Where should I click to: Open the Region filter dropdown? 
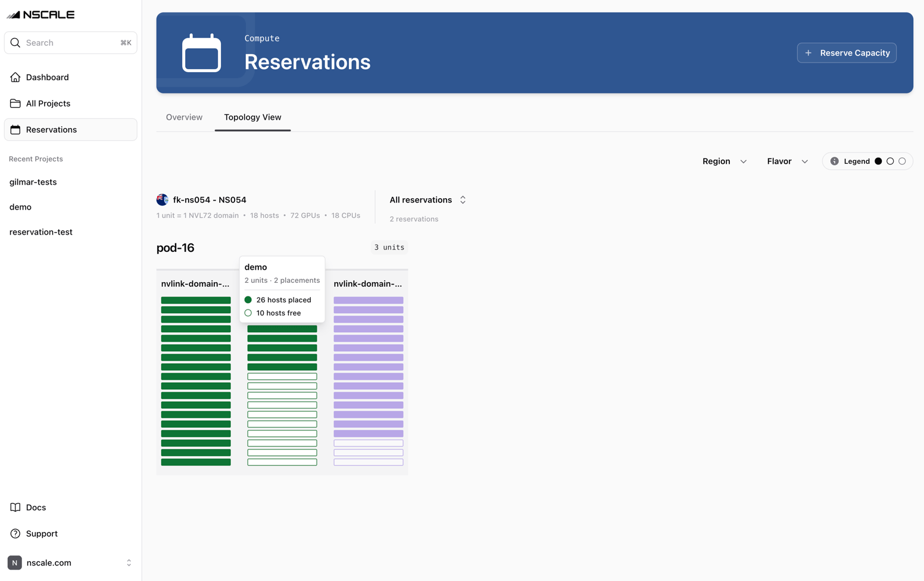click(725, 161)
